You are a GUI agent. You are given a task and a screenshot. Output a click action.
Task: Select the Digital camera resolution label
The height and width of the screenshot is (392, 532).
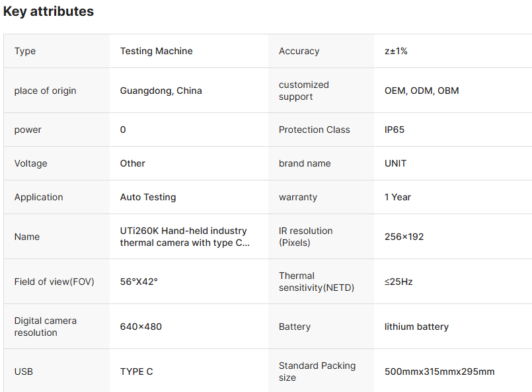[x=46, y=327]
